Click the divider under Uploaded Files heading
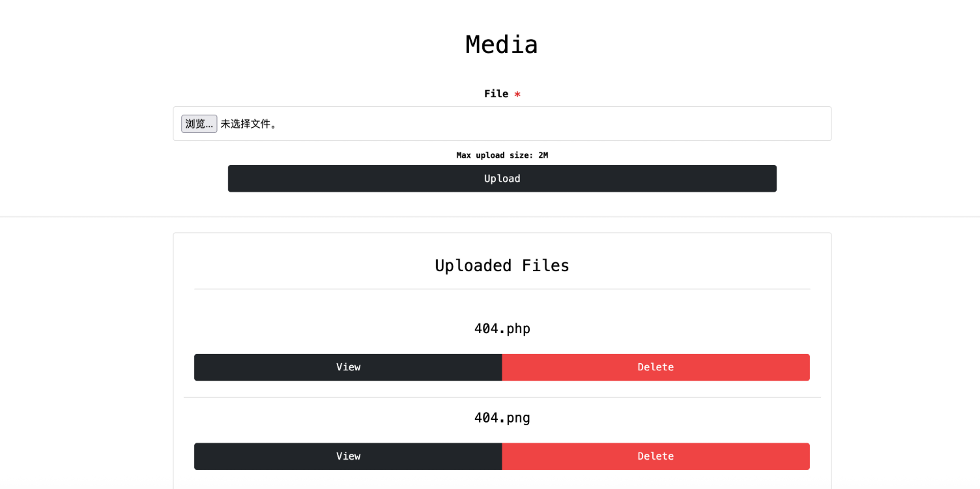The width and height of the screenshot is (980, 489). point(502,289)
